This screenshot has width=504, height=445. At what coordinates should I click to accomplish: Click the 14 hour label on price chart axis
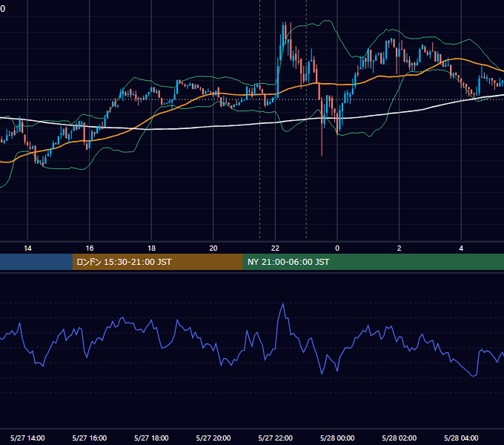(27, 248)
